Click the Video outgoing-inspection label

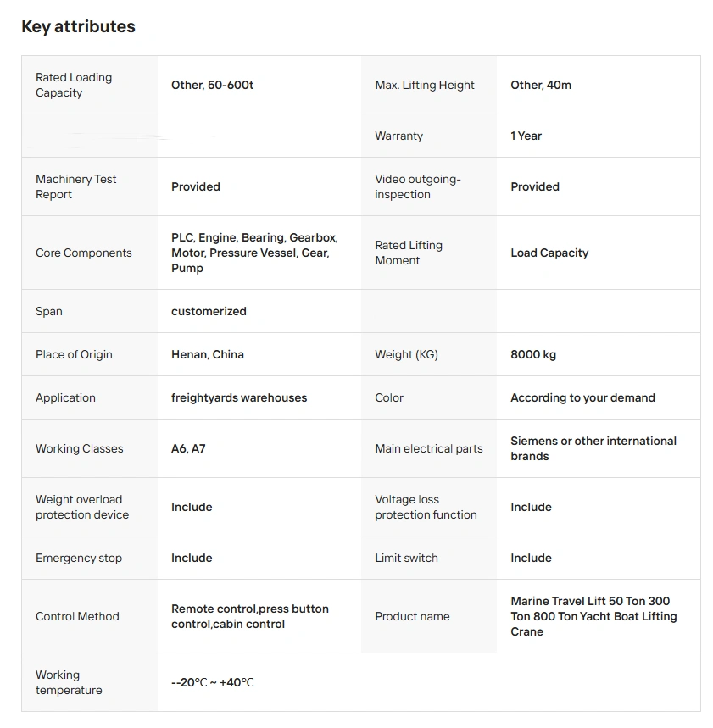[x=417, y=186]
